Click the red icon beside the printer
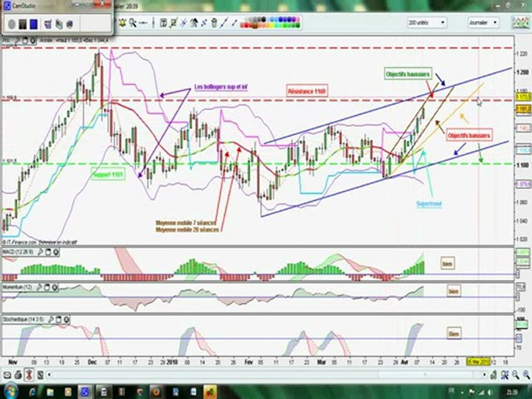 (29, 375)
